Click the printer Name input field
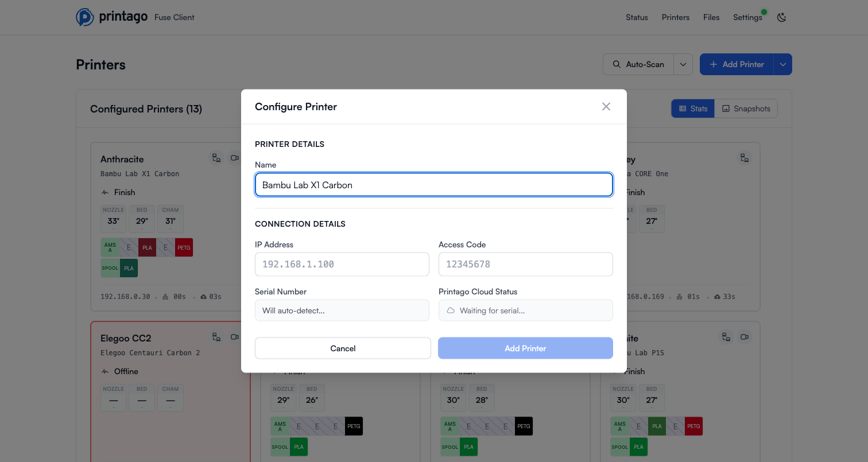 click(434, 185)
